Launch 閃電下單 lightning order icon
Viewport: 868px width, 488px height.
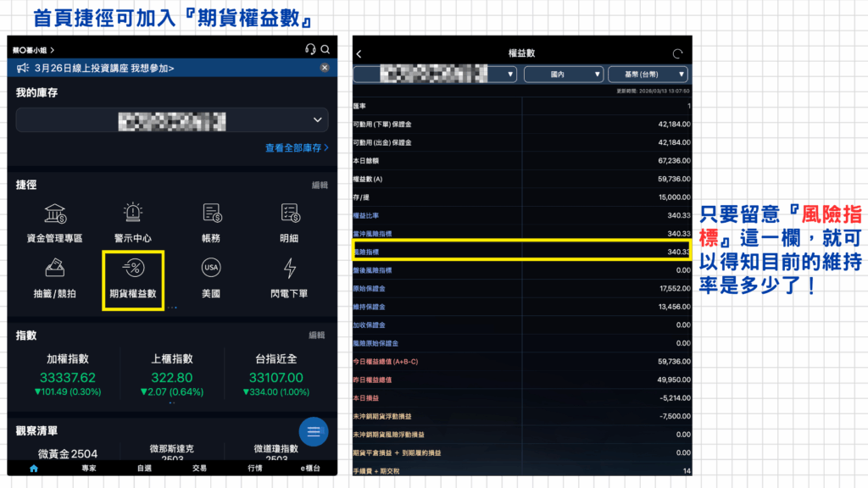click(290, 269)
